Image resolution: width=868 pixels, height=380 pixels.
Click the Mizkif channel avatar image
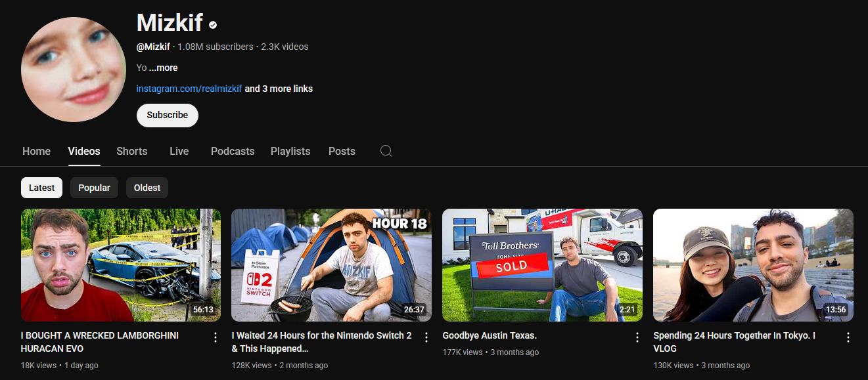73,70
